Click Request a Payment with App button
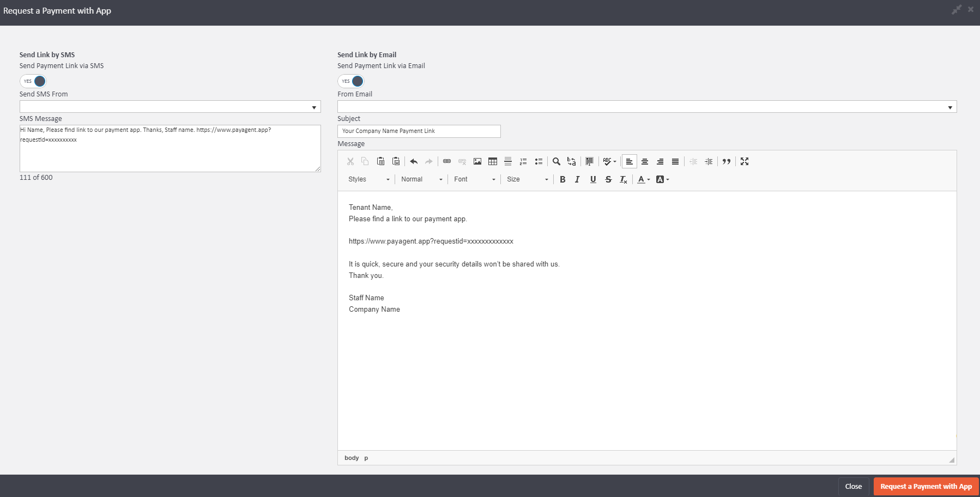 (925, 487)
